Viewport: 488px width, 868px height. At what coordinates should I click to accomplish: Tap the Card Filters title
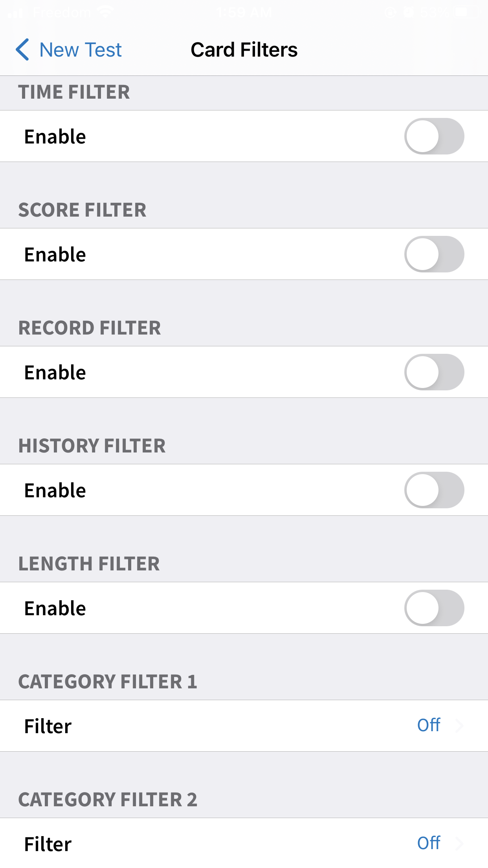244,50
